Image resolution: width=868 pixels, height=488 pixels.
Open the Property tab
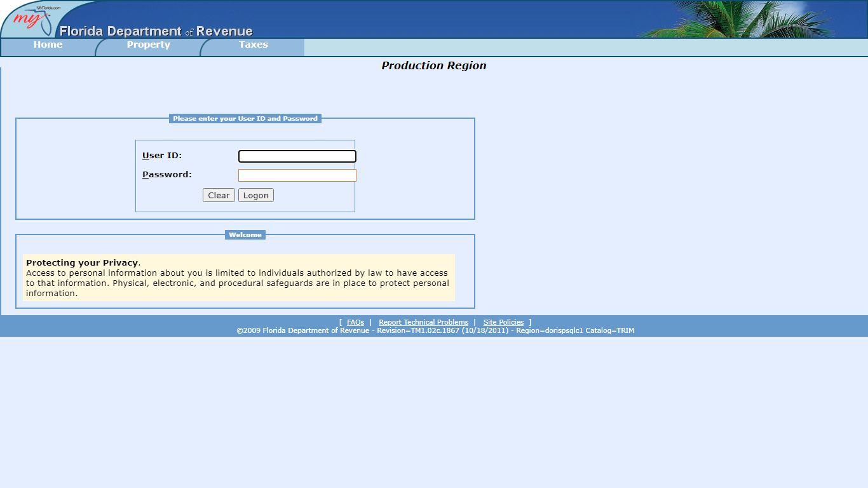click(148, 45)
